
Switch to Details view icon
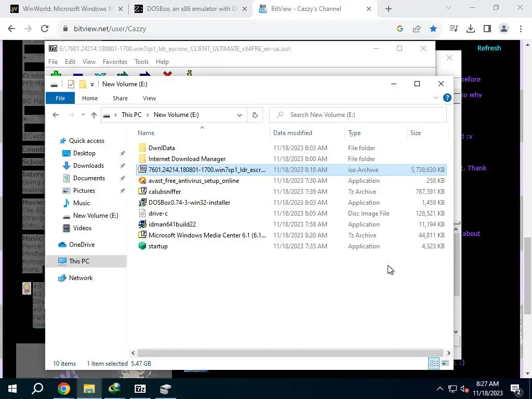click(434, 363)
